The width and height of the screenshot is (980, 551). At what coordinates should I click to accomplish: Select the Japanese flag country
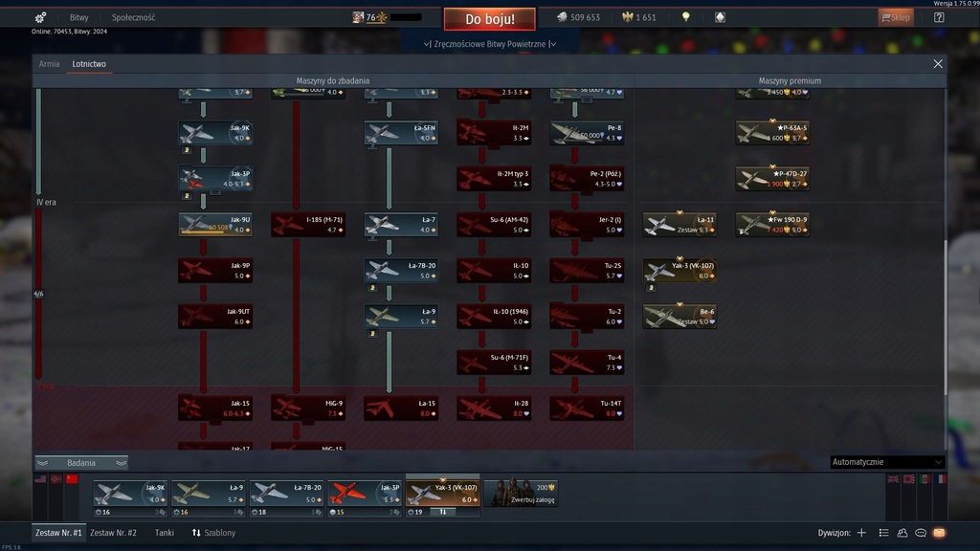click(909, 479)
